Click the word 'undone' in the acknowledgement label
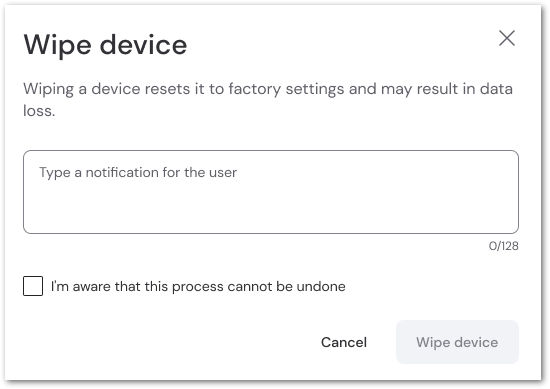 (x=321, y=287)
